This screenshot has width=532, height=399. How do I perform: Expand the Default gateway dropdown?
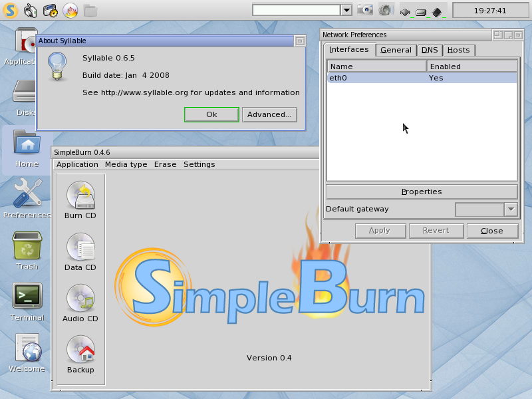pos(511,209)
